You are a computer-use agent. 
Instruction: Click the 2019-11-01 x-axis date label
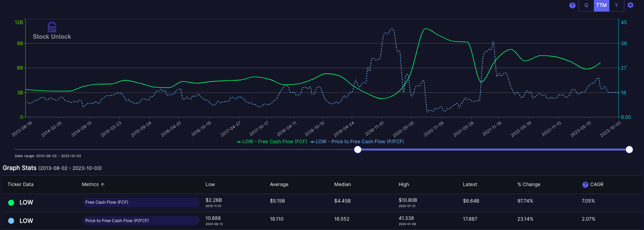[374, 129]
